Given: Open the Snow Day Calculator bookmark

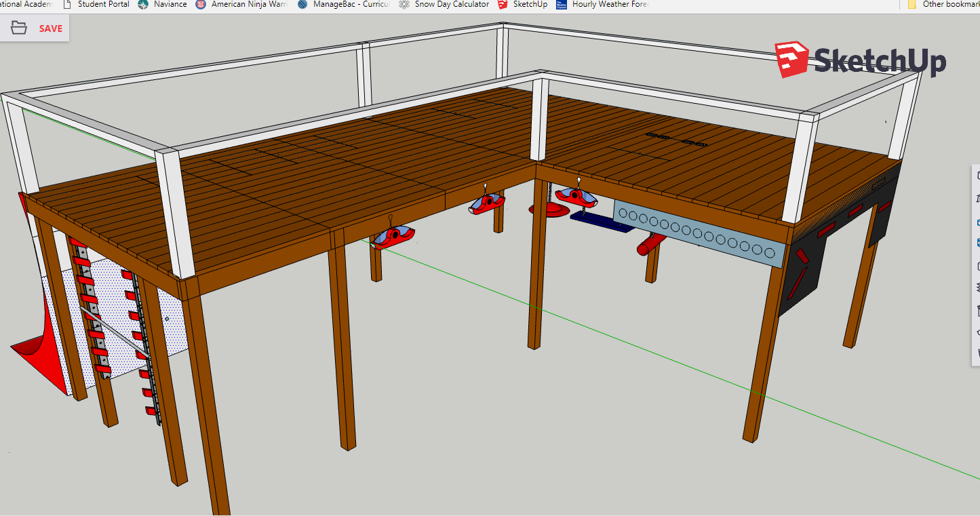Looking at the screenshot, I should (x=444, y=4).
